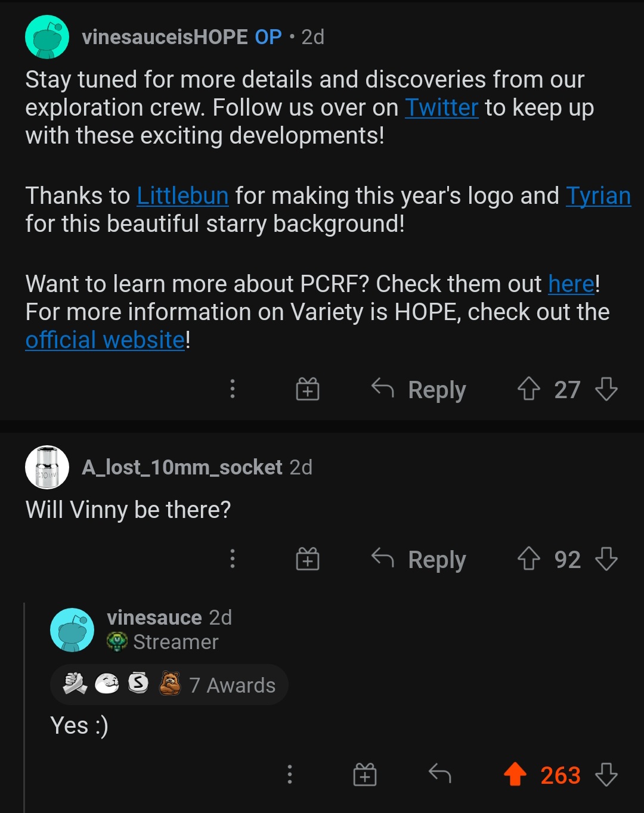Downvote the vinesauceisHOPE comment
The height and width of the screenshot is (813, 644).
pyautogui.click(x=606, y=389)
